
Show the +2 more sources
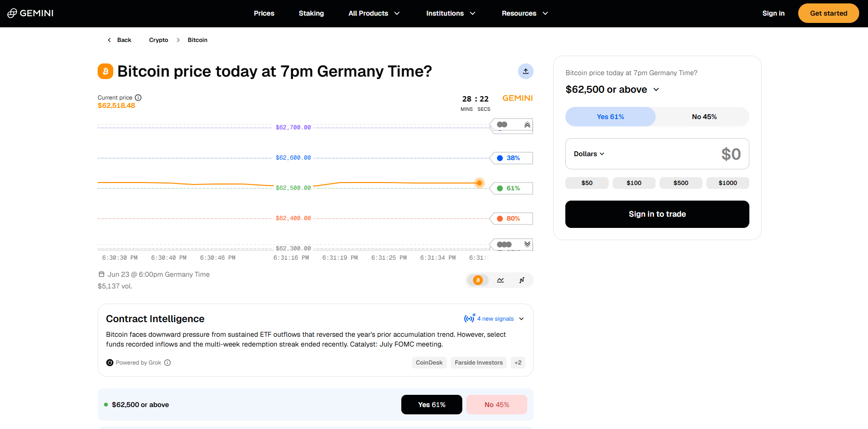click(518, 363)
